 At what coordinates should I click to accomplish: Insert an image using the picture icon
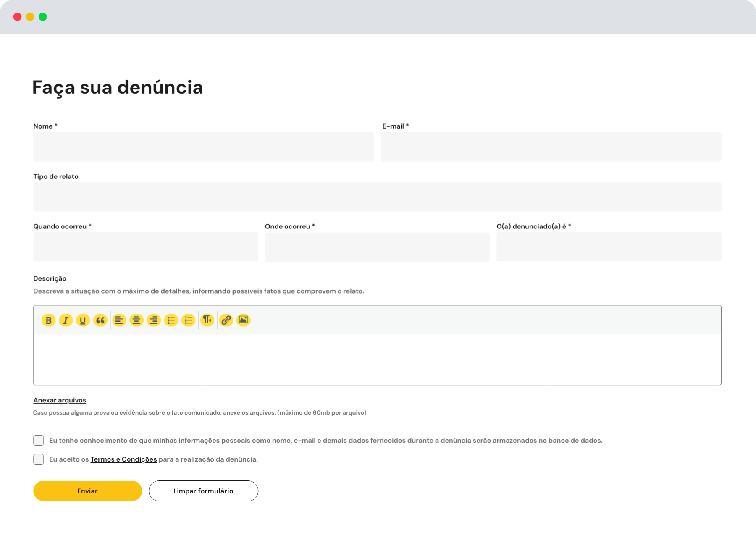(244, 320)
